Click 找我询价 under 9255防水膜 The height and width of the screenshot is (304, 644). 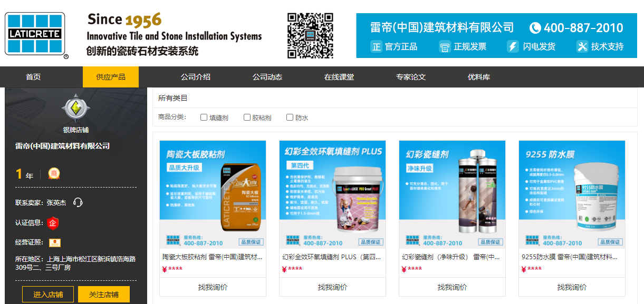(572, 287)
